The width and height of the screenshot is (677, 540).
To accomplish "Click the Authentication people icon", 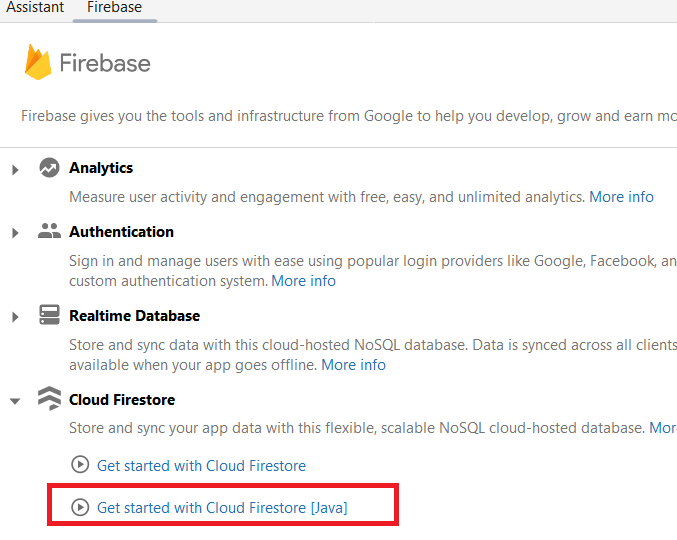I will 49,232.
